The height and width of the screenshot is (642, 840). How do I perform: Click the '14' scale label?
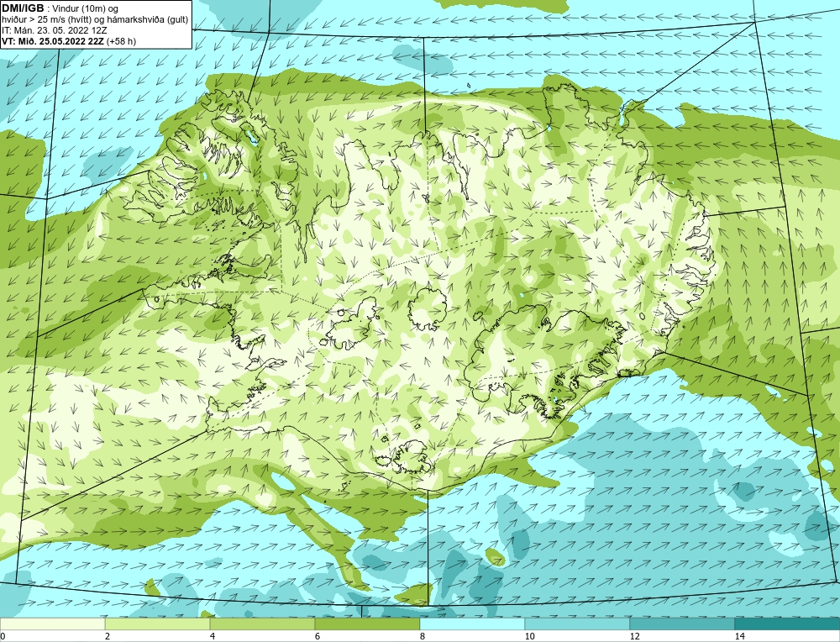[x=740, y=636]
